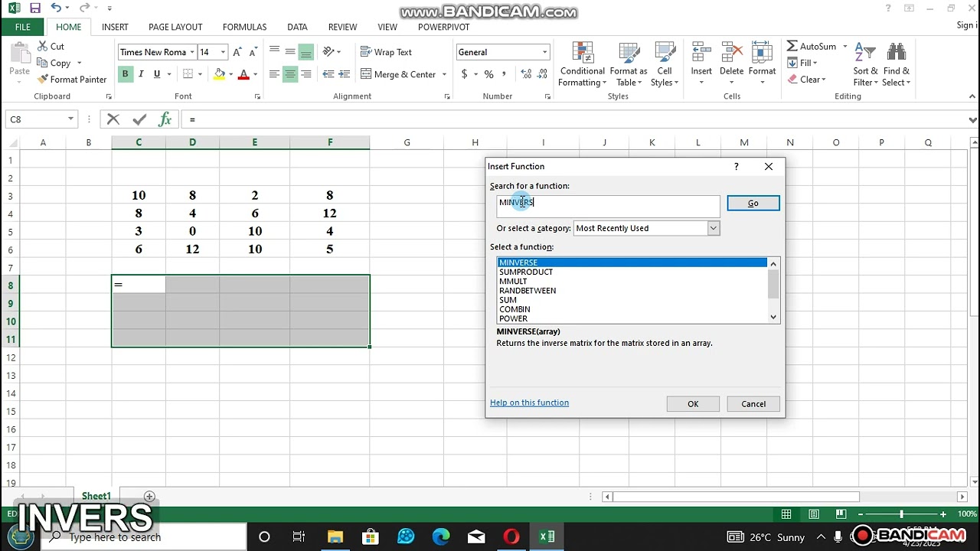Apply Percent Style

488,74
